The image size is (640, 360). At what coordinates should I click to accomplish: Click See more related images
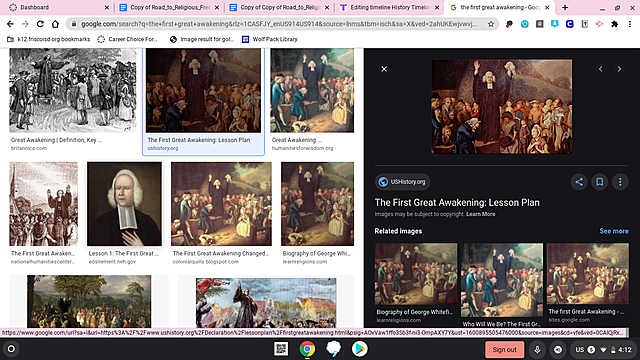click(614, 231)
